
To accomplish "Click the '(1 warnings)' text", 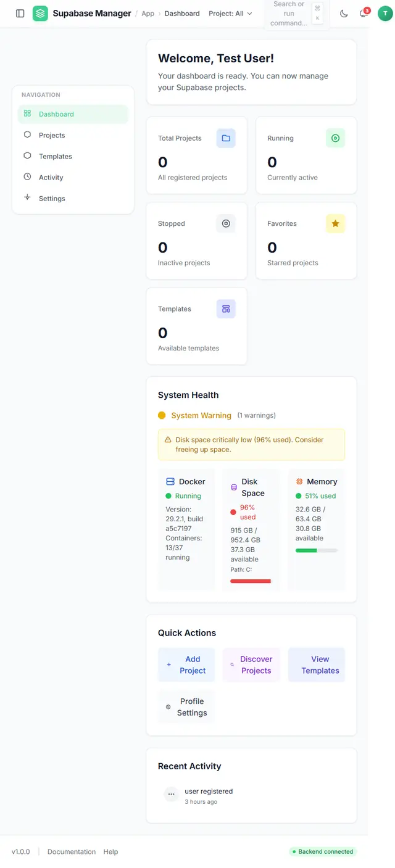I will [x=257, y=415].
